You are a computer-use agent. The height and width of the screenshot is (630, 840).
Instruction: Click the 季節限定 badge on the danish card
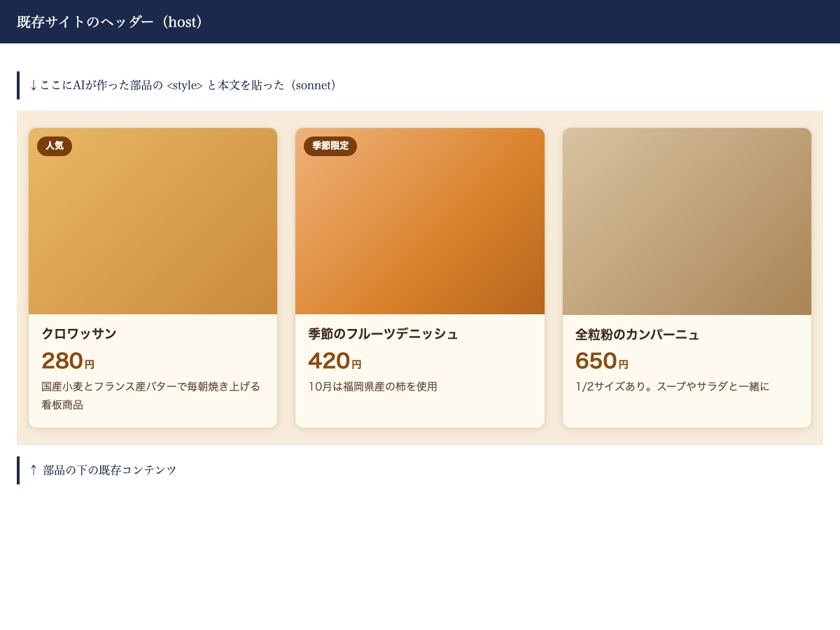[x=330, y=146]
